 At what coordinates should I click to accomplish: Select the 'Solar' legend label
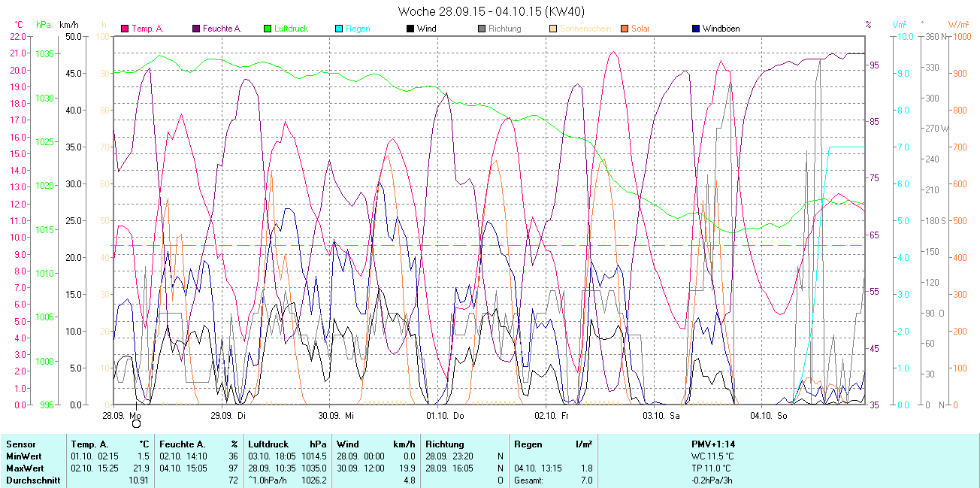pyautogui.click(x=640, y=29)
